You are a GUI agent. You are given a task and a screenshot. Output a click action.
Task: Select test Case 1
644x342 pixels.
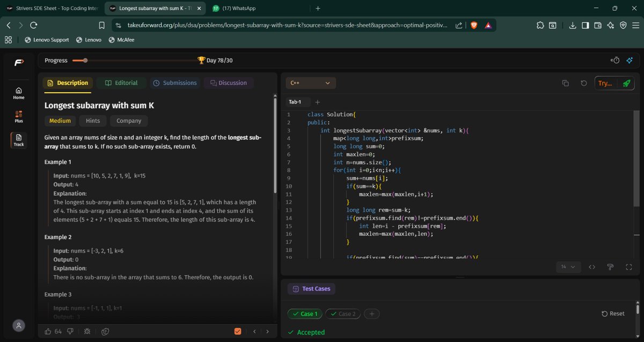pyautogui.click(x=305, y=314)
